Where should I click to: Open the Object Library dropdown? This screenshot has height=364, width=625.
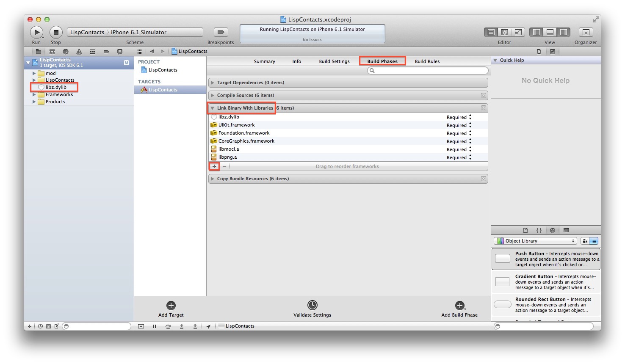(x=535, y=241)
